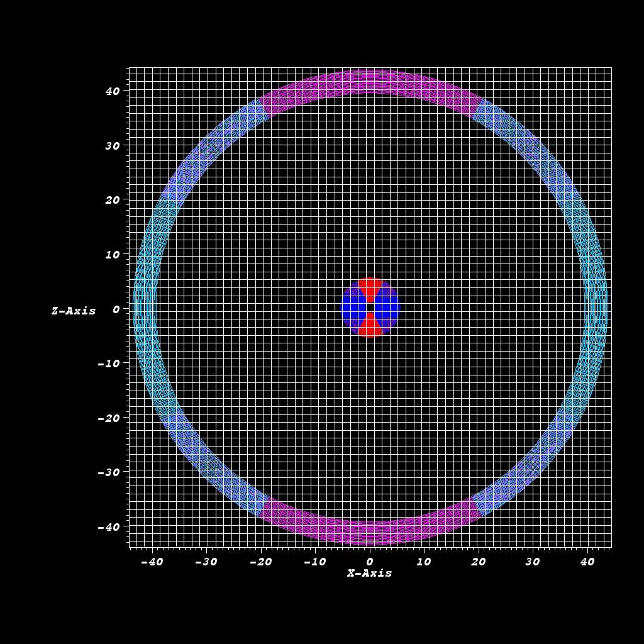Pick the right blue lobe of central sphere
644x644 pixels.
coord(387,308)
